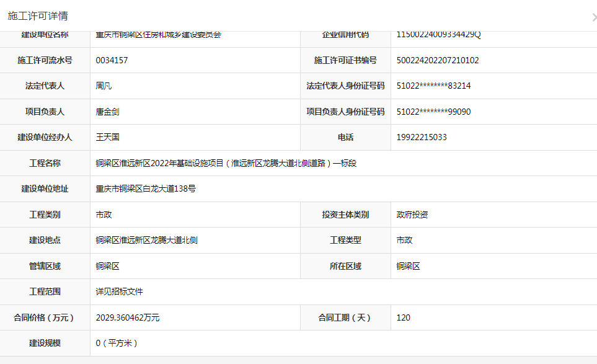Click project leader name 唐金剑

coord(107,112)
